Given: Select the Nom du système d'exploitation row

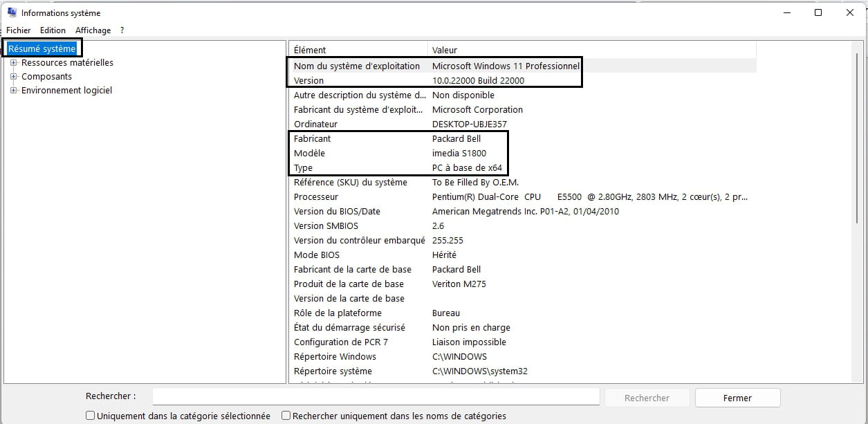Looking at the screenshot, I should coord(356,66).
